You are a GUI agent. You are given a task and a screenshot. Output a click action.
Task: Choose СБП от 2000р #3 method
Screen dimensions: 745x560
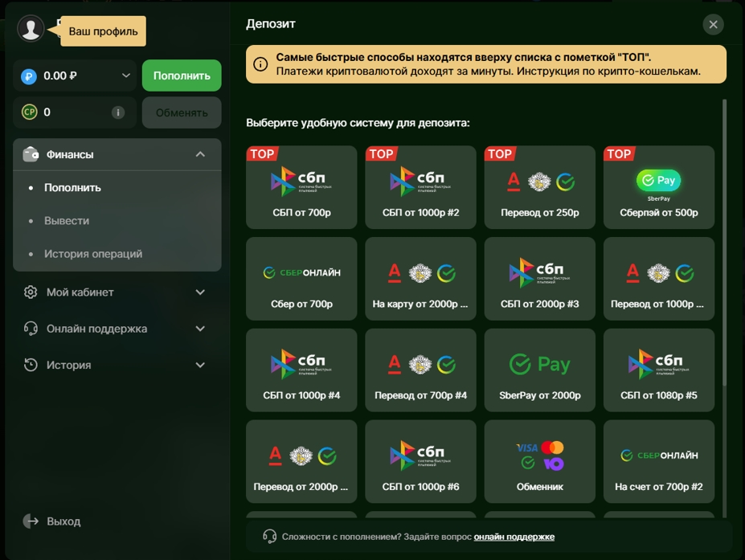click(540, 279)
